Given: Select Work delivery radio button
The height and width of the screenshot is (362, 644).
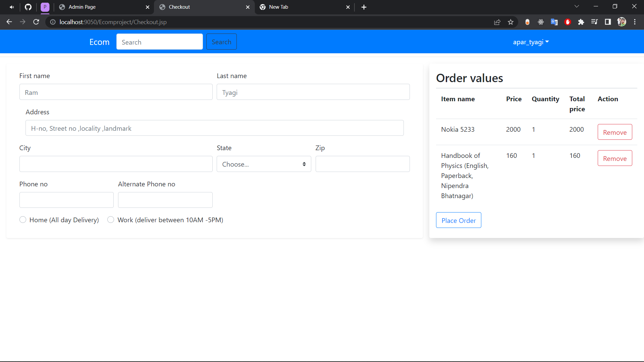Looking at the screenshot, I should (x=111, y=220).
